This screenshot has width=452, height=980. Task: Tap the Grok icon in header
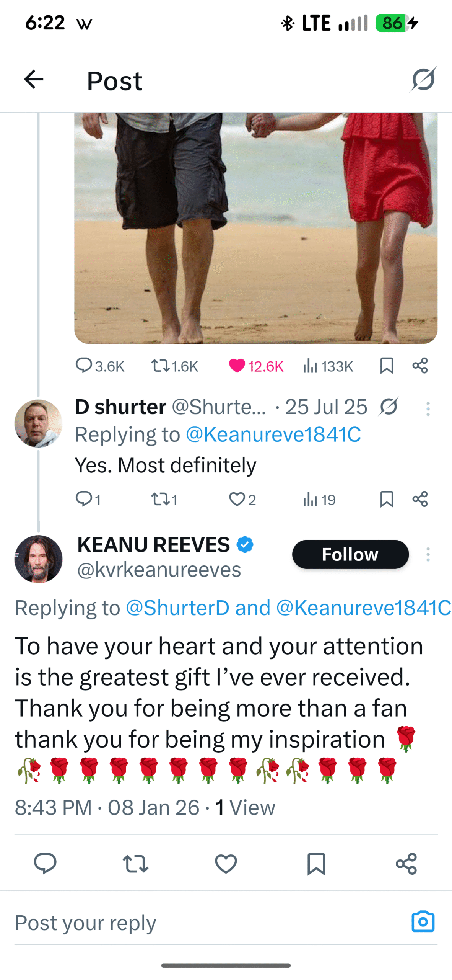[x=423, y=79]
